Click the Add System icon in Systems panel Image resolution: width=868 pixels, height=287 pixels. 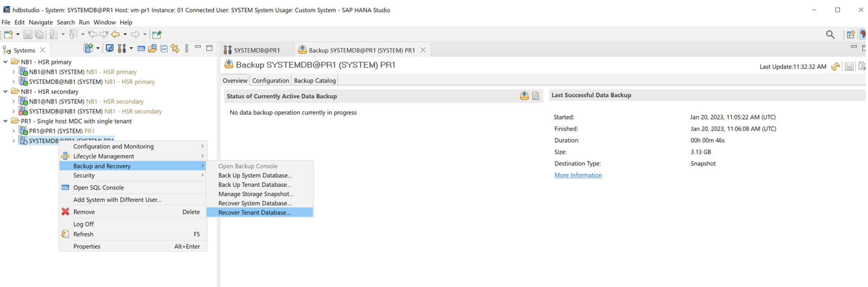[88, 49]
